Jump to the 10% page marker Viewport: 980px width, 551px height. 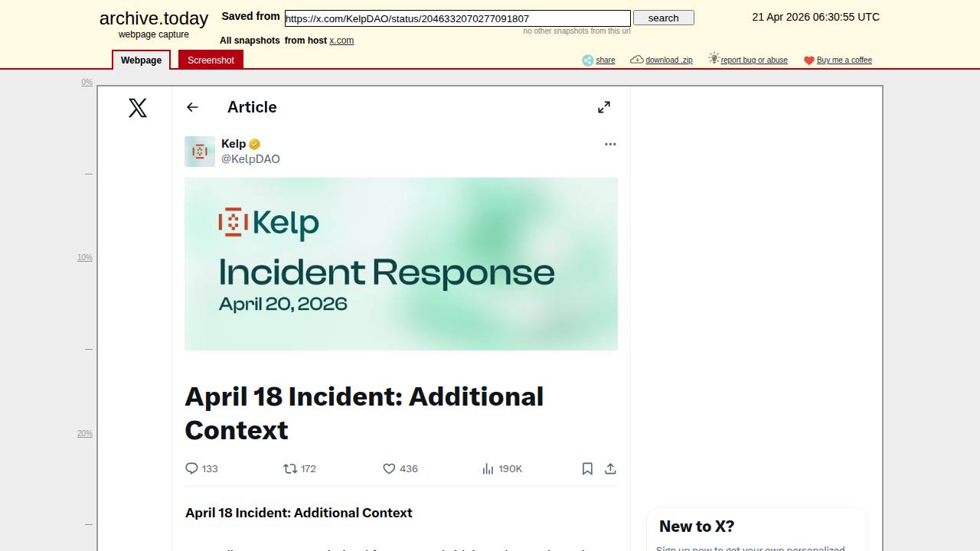click(85, 257)
